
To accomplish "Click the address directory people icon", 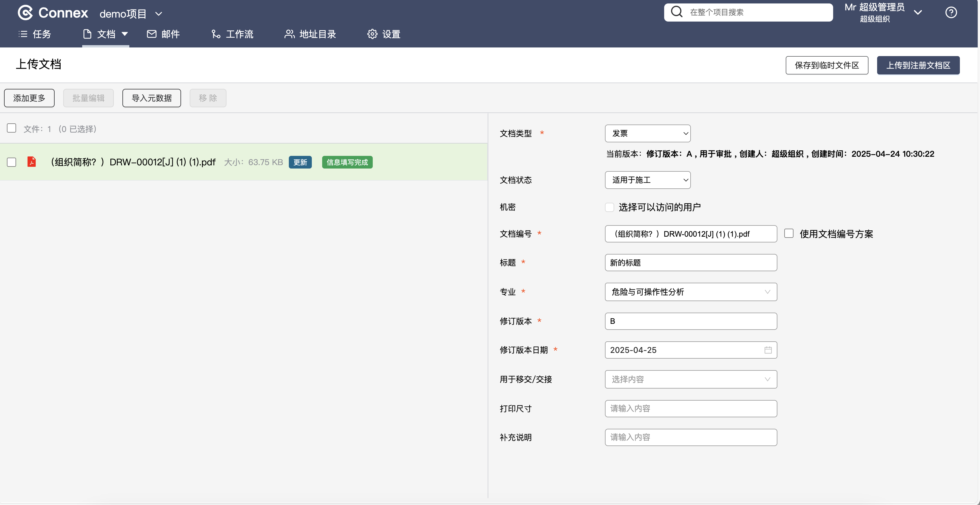I will tap(289, 34).
